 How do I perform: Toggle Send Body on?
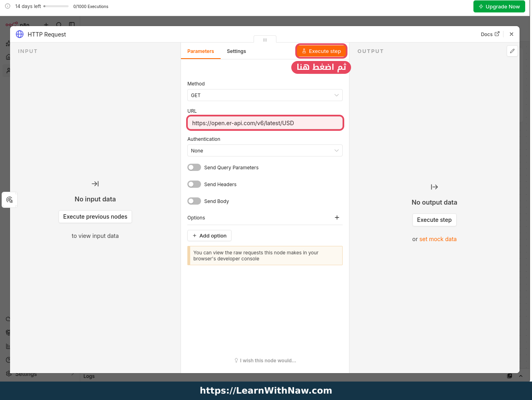[194, 201]
